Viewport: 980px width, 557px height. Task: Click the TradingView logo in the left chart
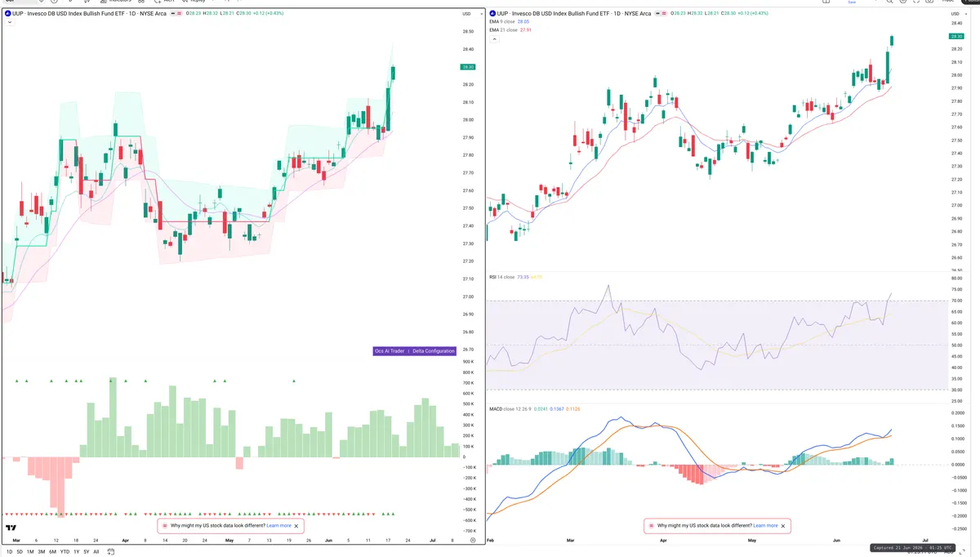[x=11, y=528]
